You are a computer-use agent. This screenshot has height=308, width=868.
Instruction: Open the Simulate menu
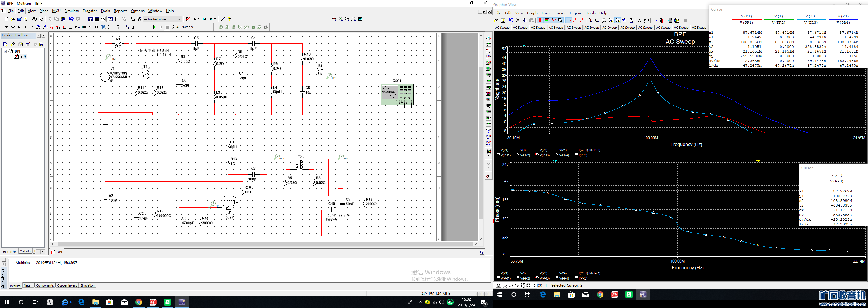click(72, 11)
